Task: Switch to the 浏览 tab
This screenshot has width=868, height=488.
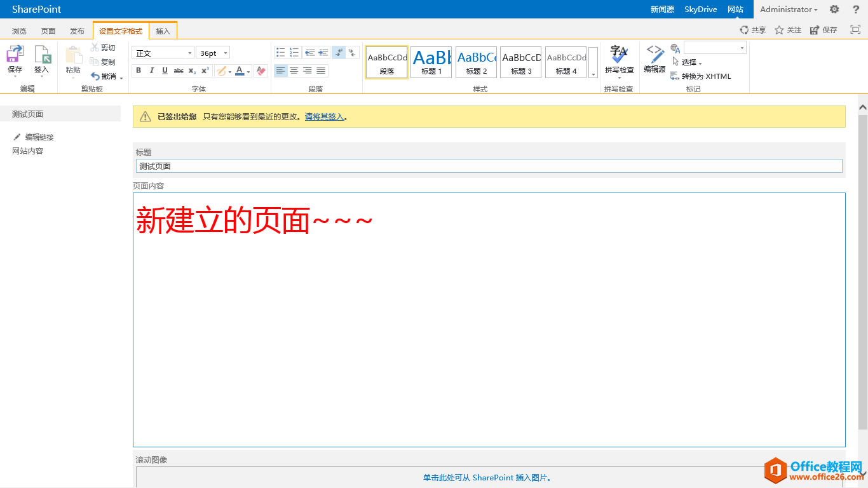Action: tap(19, 30)
